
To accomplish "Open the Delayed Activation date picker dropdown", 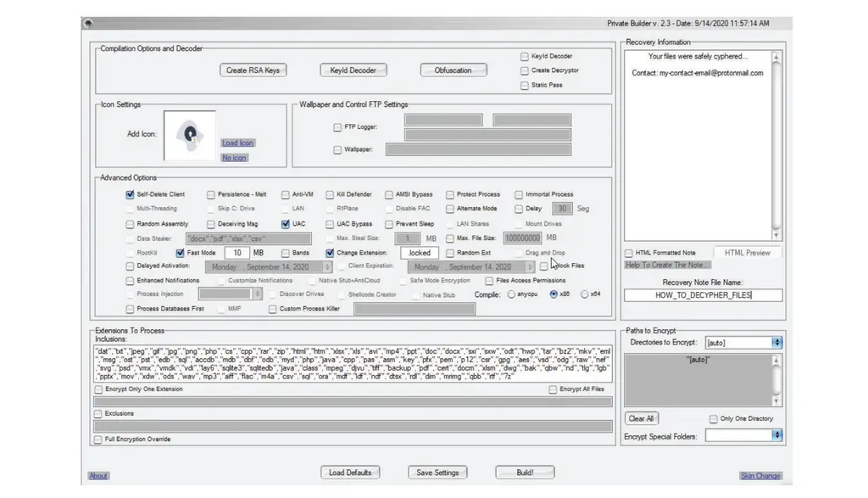I will click(327, 266).
